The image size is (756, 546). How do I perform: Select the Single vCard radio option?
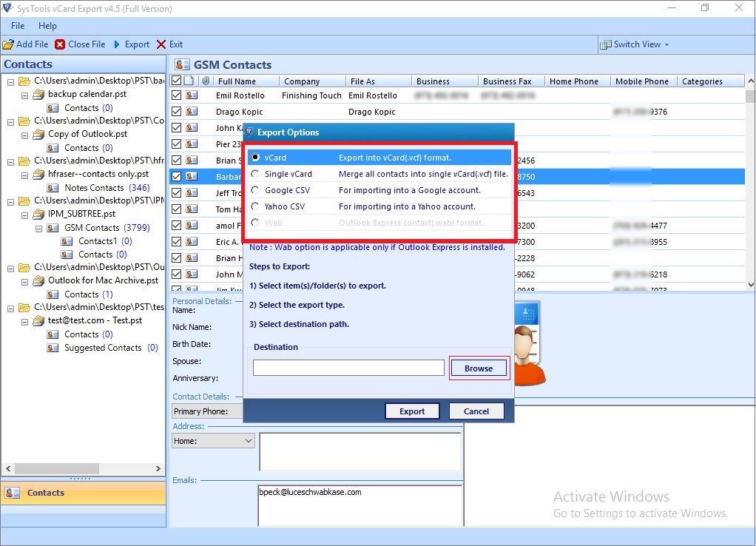[255, 174]
